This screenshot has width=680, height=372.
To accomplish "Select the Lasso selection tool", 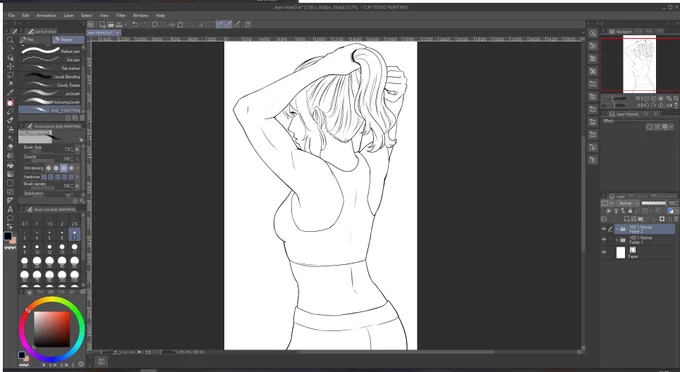I will (x=10, y=75).
